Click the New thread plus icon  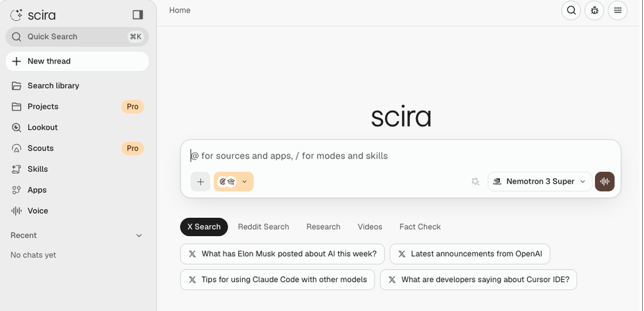(x=16, y=61)
